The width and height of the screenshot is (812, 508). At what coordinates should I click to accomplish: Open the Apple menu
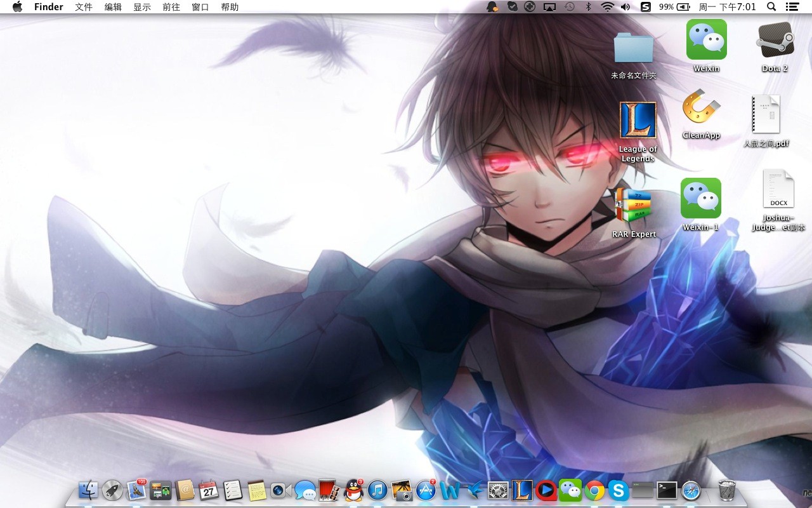17,7
